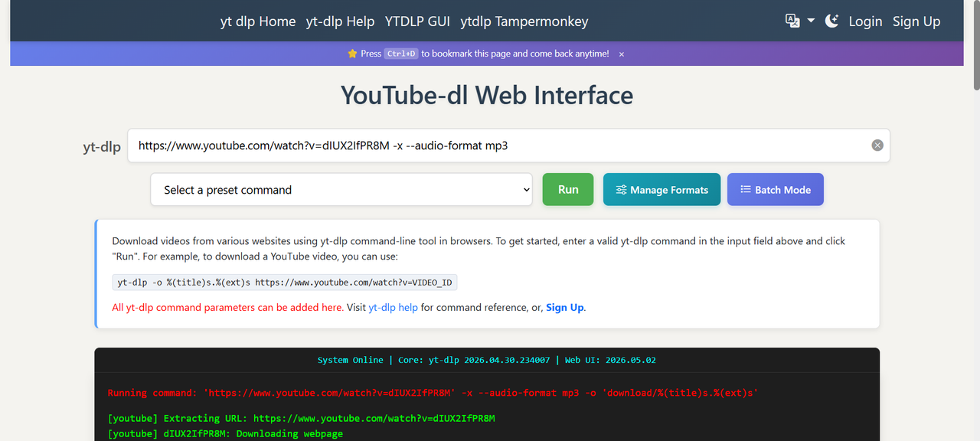Click the Login link

(x=865, y=21)
